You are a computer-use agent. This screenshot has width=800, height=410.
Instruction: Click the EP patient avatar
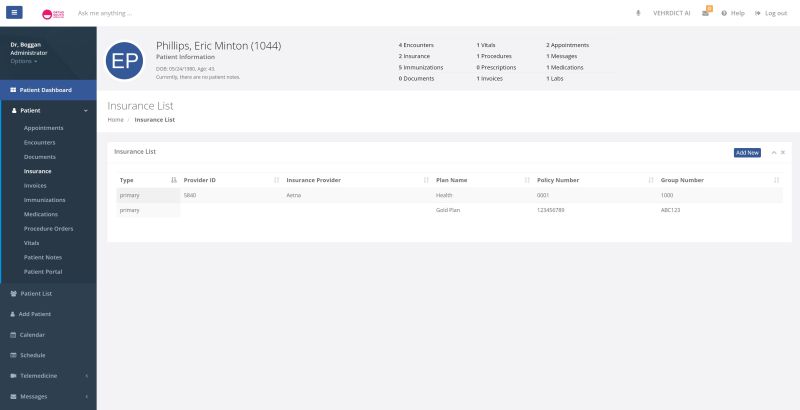(x=124, y=61)
